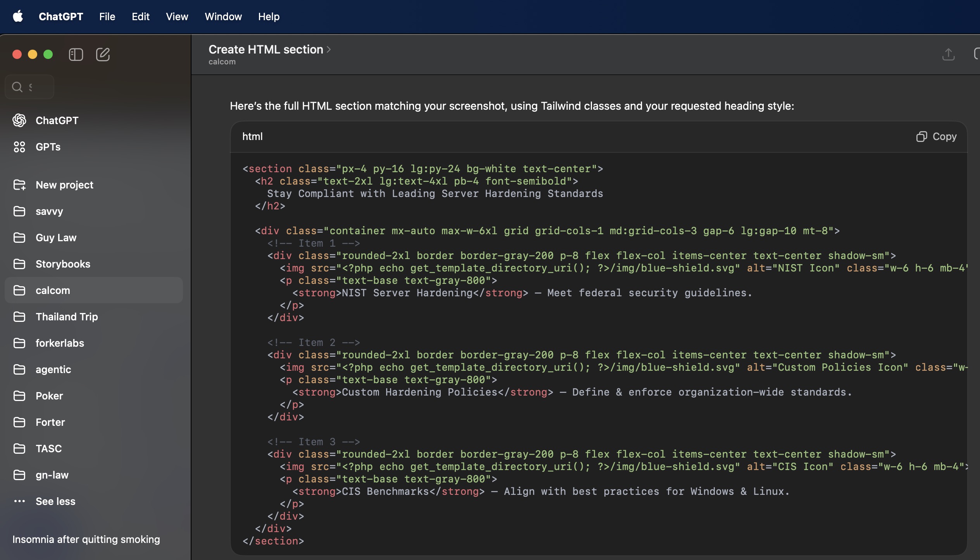The width and height of the screenshot is (980, 560).
Task: Expand Create HTML section title chevron
Action: (329, 50)
